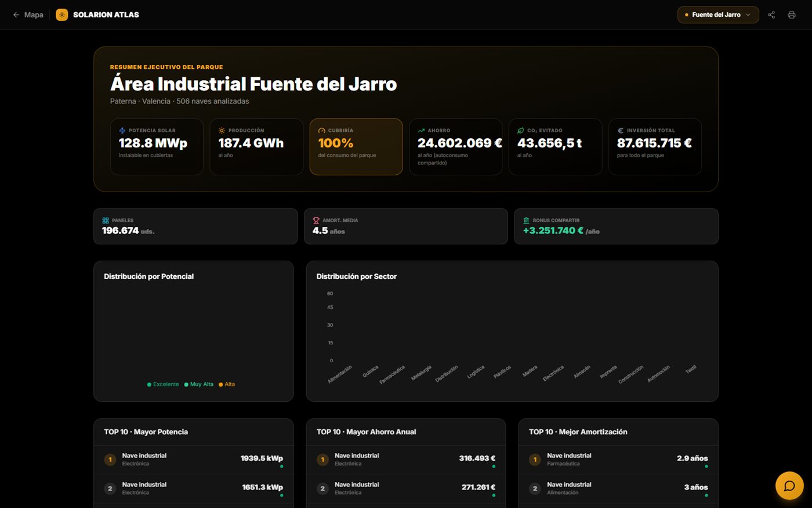This screenshot has width=812, height=508.
Task: Click the Producción sun icon
Action: [222, 131]
